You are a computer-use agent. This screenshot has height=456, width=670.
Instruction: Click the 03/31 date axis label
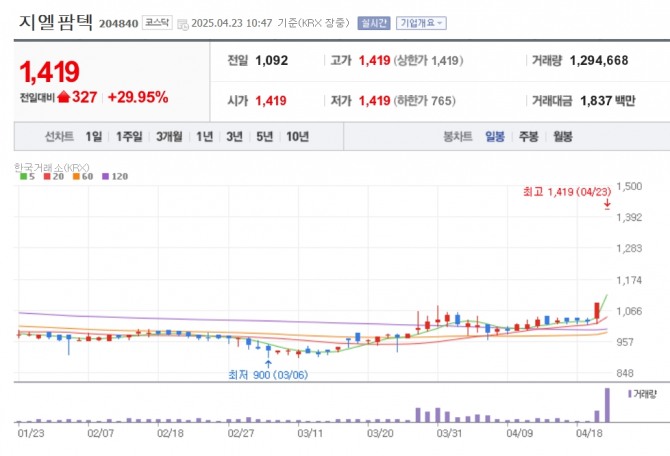pos(450,433)
